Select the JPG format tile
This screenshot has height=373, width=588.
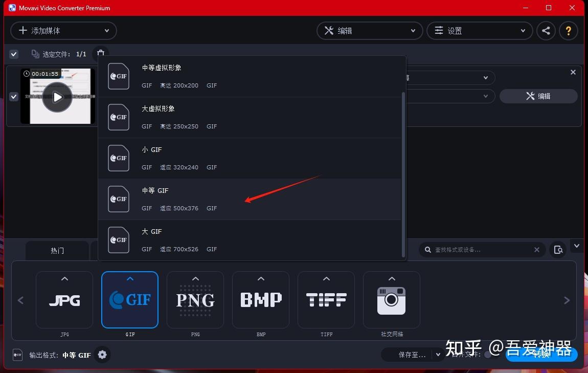64,300
